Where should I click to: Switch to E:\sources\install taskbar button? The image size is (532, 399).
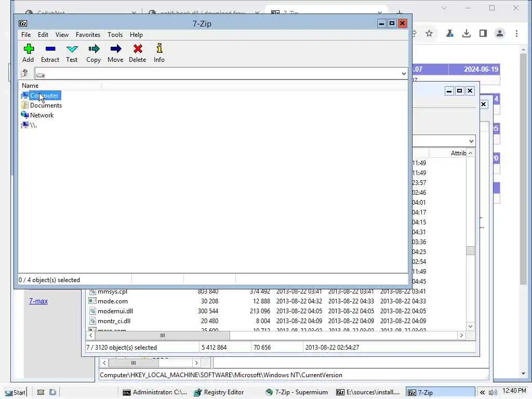pos(368,392)
